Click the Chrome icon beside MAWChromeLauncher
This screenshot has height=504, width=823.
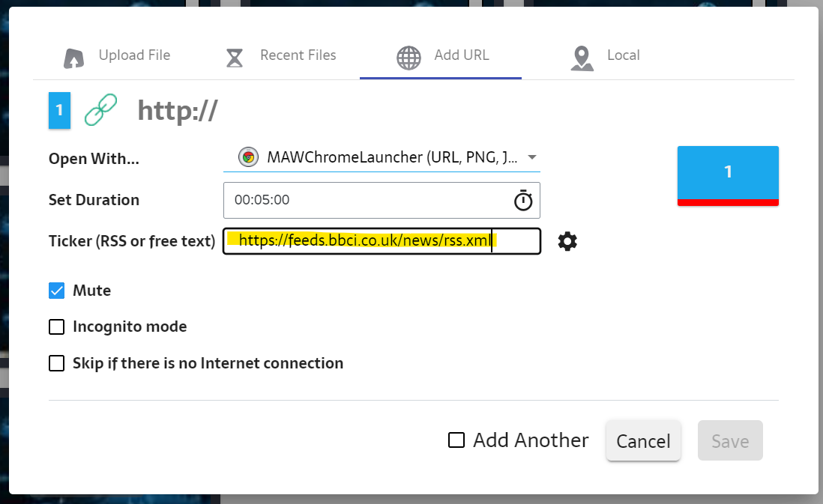click(x=248, y=157)
